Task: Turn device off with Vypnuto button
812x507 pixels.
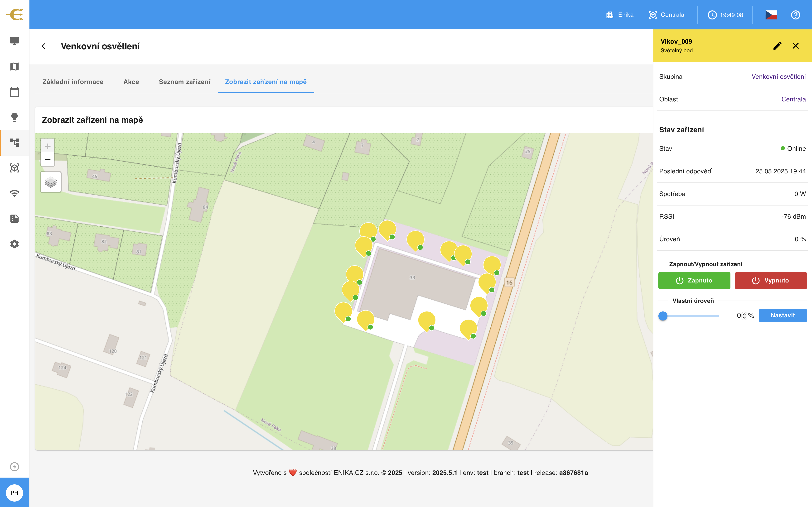Action: click(x=771, y=280)
